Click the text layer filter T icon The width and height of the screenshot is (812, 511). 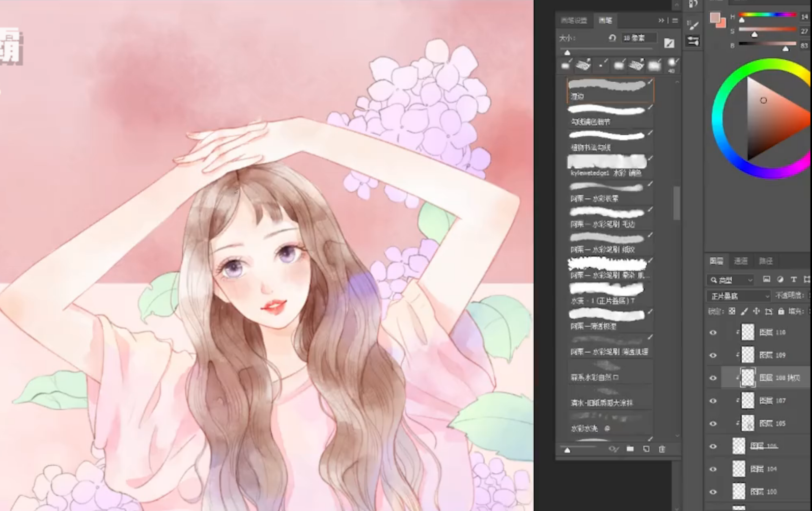(793, 279)
